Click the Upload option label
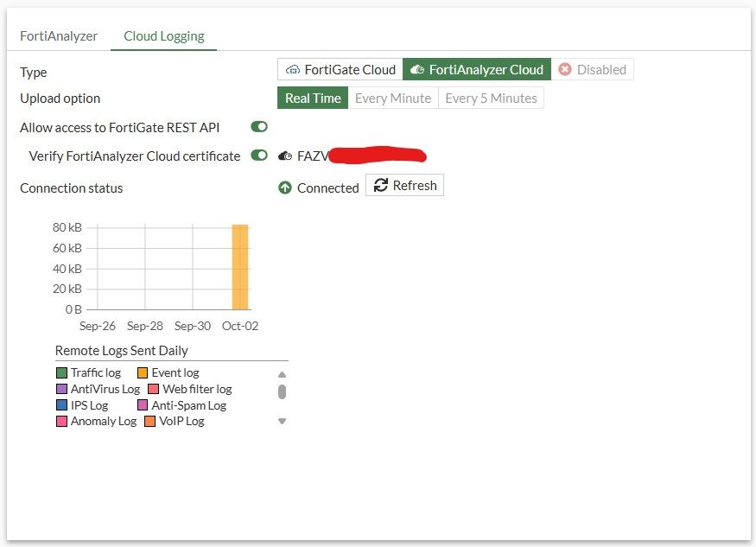 point(60,99)
